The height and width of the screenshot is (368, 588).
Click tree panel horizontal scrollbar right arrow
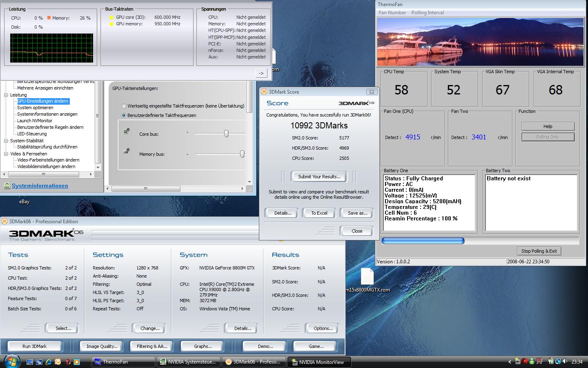click(x=91, y=174)
